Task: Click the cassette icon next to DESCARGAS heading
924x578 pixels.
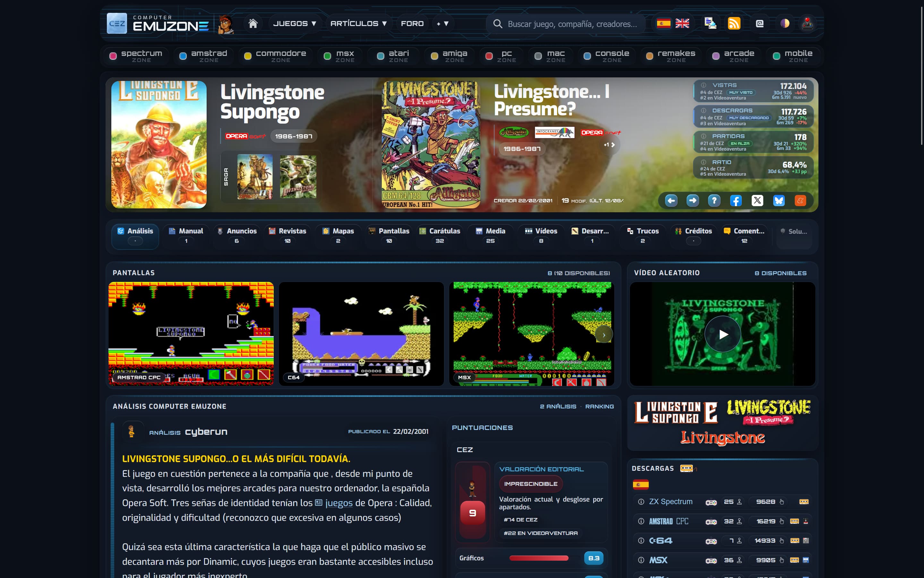Action: (x=686, y=468)
